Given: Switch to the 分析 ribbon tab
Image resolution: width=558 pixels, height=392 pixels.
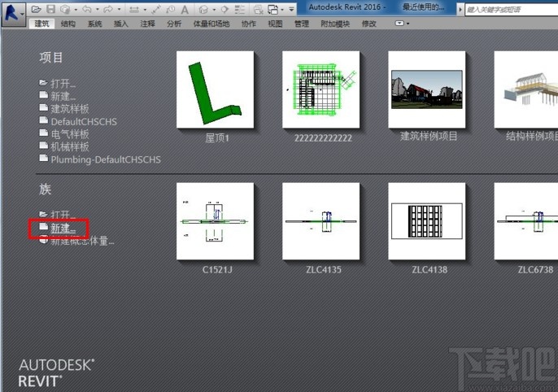Looking at the screenshot, I should pyautogui.click(x=174, y=24).
